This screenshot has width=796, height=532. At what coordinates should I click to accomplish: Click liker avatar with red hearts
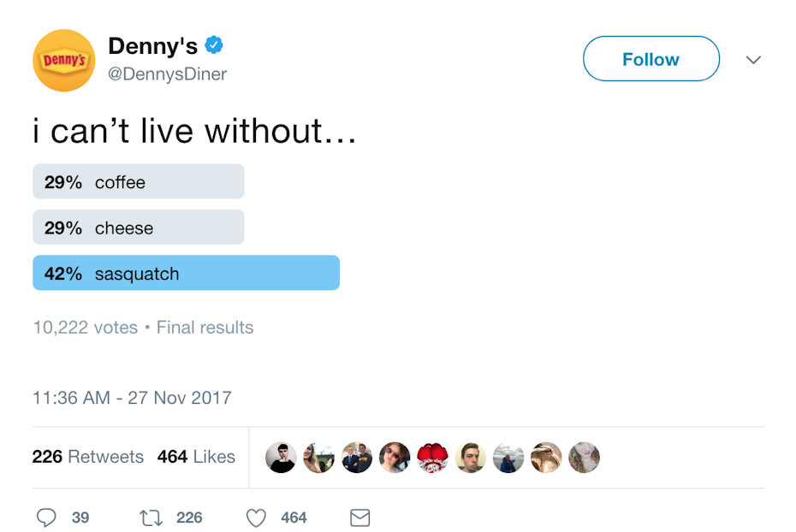[433, 458]
